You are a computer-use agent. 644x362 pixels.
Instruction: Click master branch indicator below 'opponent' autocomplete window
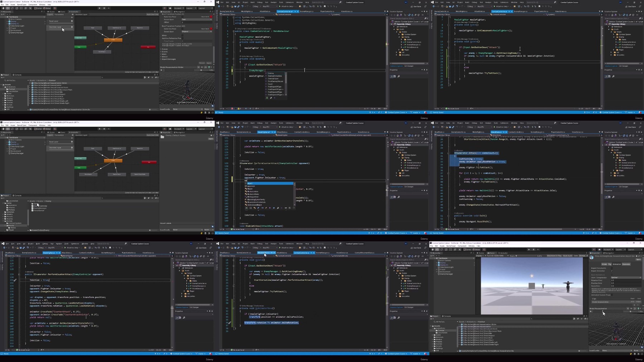tap(415, 233)
